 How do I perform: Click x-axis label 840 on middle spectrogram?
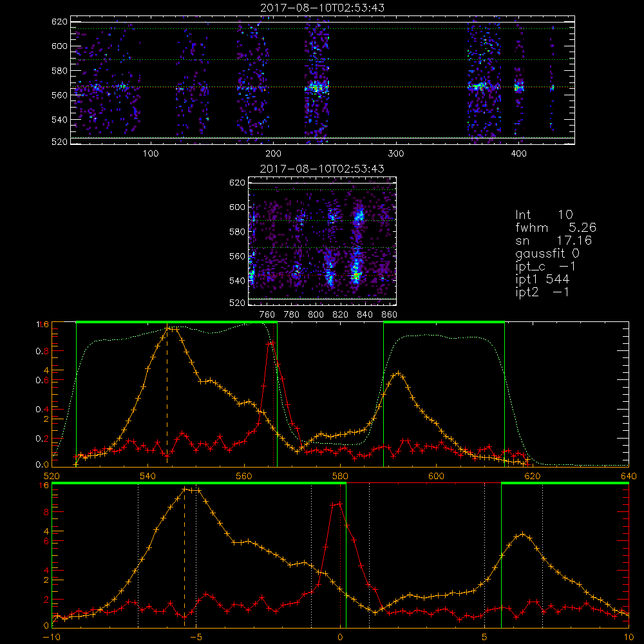click(365, 315)
